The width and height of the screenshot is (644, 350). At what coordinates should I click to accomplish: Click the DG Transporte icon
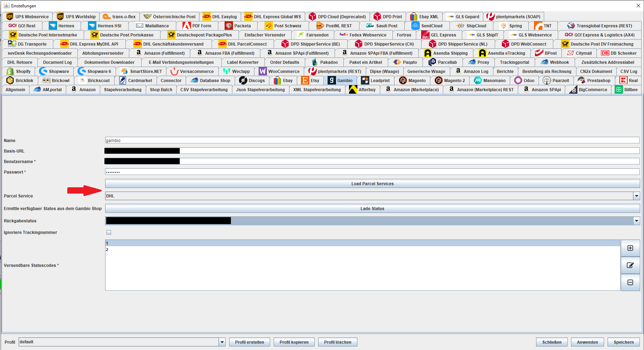(x=12, y=44)
